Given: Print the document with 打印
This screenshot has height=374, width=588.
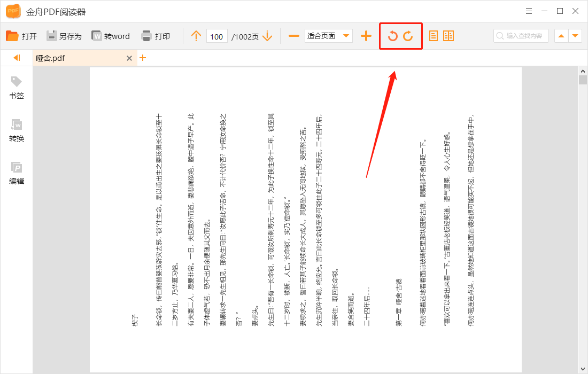Looking at the screenshot, I should coord(156,36).
